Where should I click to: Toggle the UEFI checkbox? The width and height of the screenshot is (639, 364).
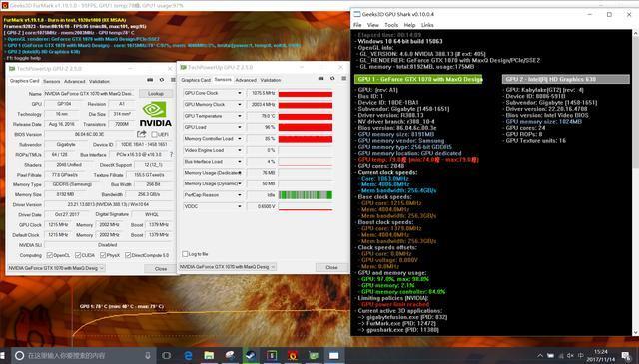click(154, 134)
